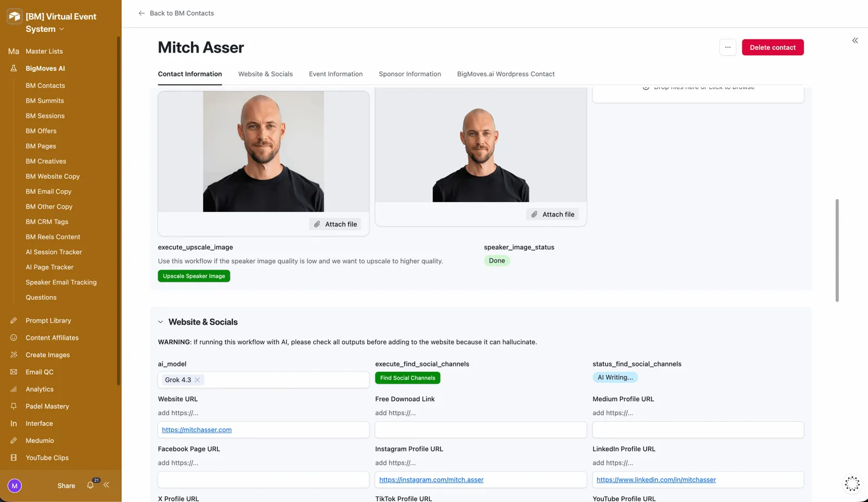Open BM Summits in the sidebar
This screenshot has height=502, width=868.
44,101
